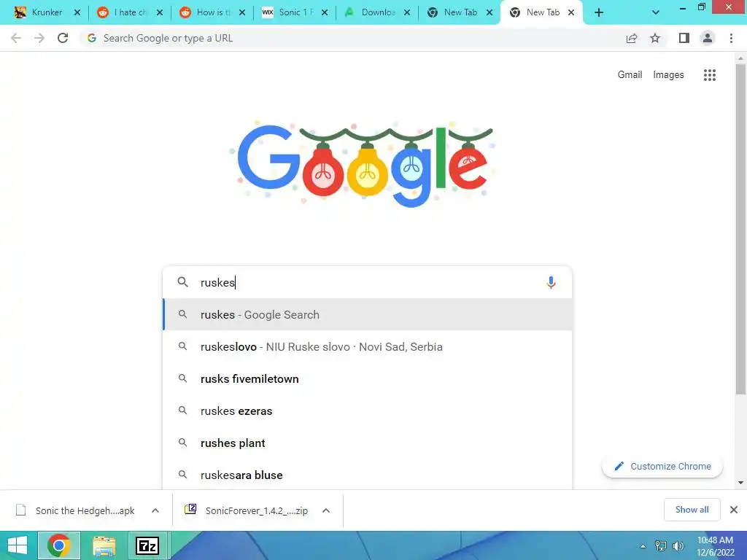
Task: Close the active New Tab
Action: 571,13
